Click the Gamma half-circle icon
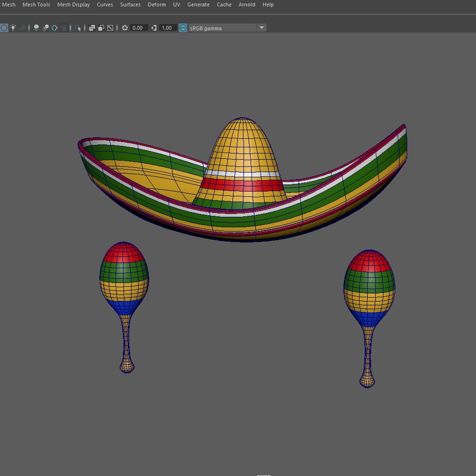This screenshot has height=476, width=476. point(154,28)
